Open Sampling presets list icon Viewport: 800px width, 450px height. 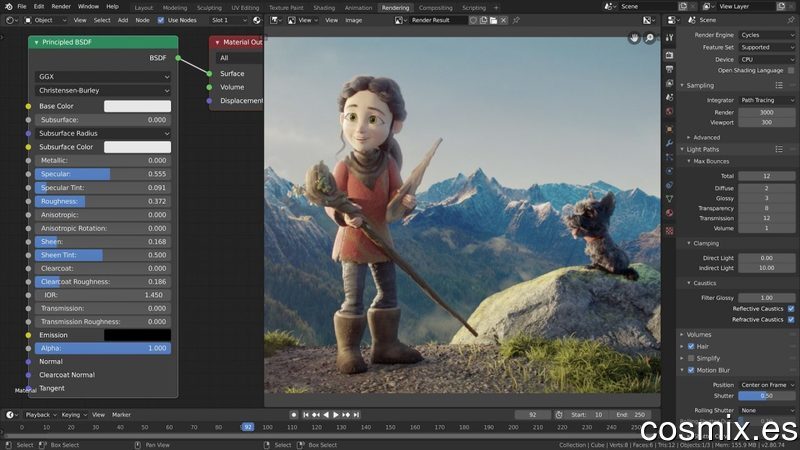(x=779, y=85)
